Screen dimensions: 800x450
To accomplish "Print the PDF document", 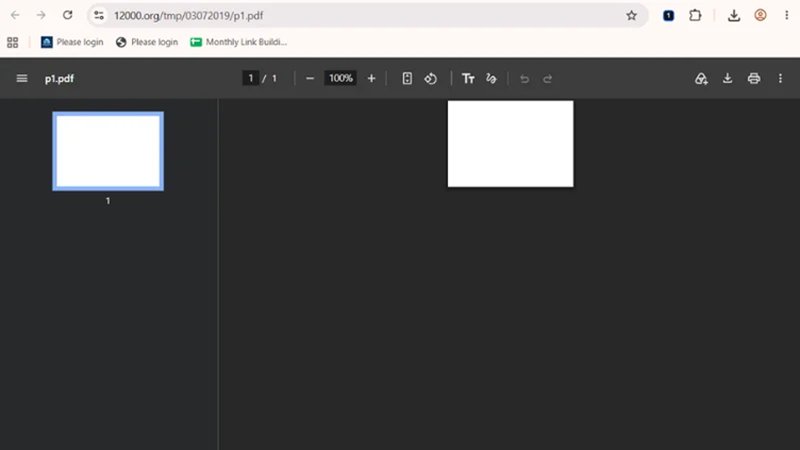I will (x=754, y=79).
